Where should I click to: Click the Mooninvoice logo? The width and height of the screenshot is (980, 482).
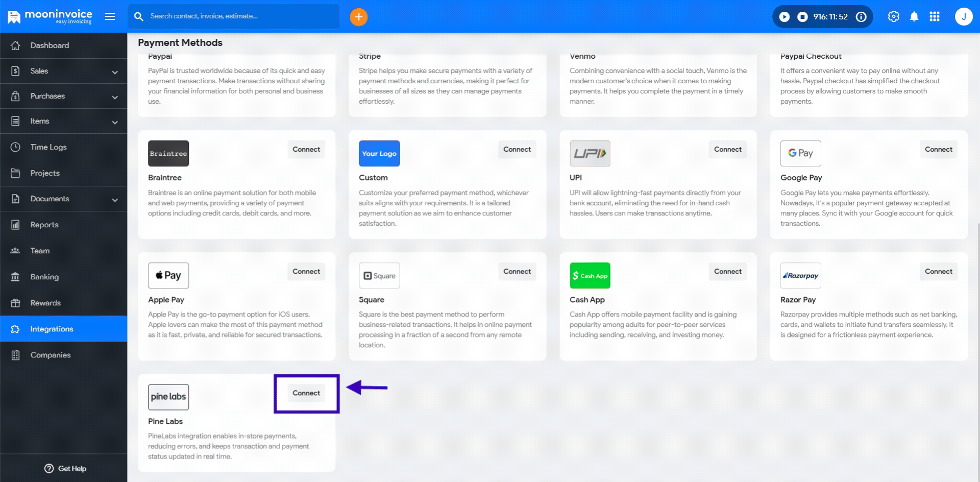point(50,16)
